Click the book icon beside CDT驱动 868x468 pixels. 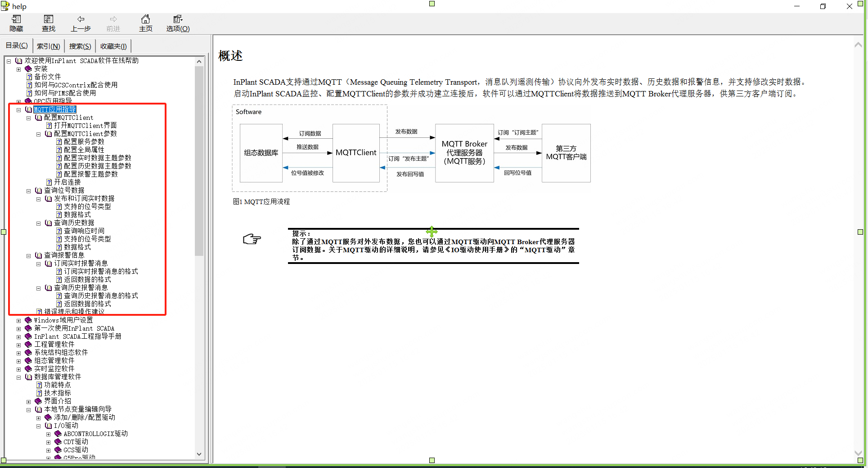58,442
